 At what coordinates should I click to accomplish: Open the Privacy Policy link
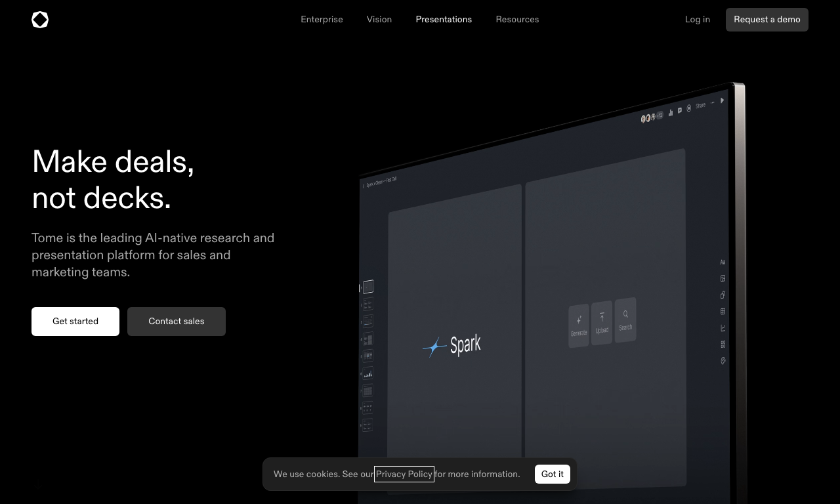point(404,474)
